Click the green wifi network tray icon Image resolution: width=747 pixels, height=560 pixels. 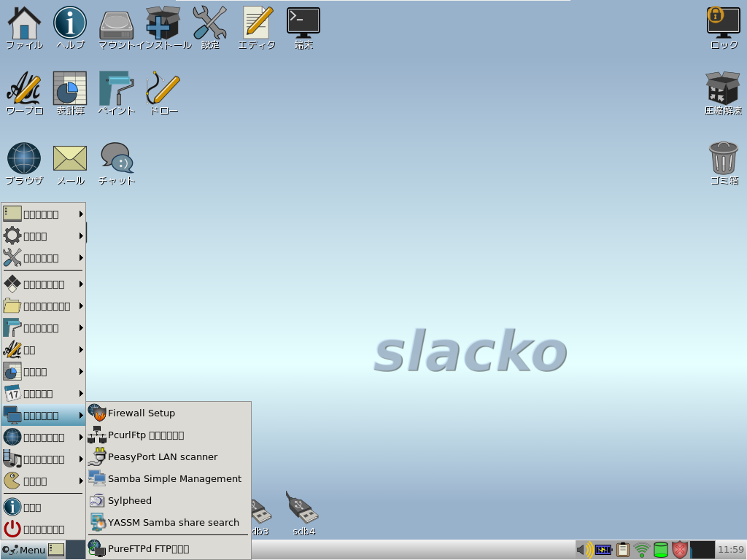pos(642,550)
